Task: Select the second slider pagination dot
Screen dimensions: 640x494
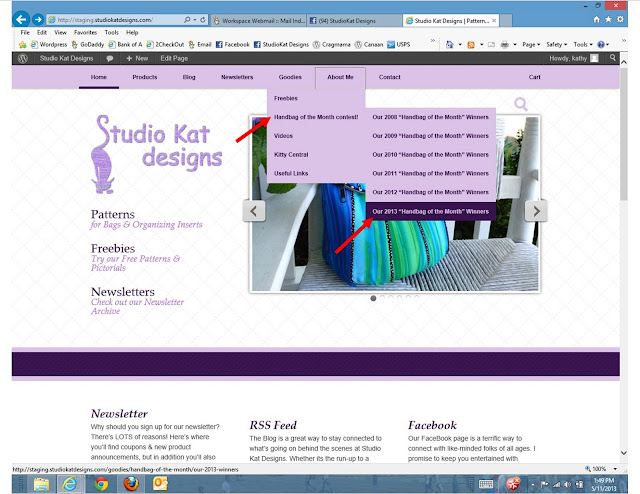Action: [x=382, y=298]
